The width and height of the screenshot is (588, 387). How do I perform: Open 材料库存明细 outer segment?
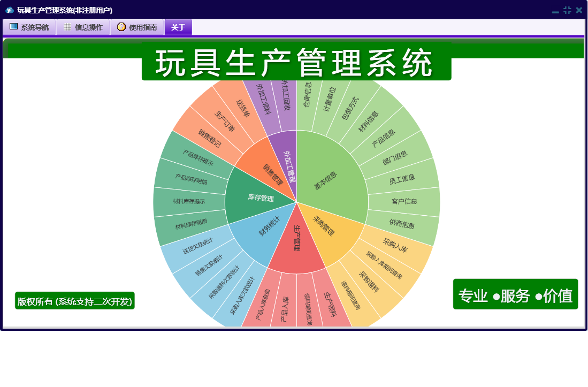tap(191, 224)
